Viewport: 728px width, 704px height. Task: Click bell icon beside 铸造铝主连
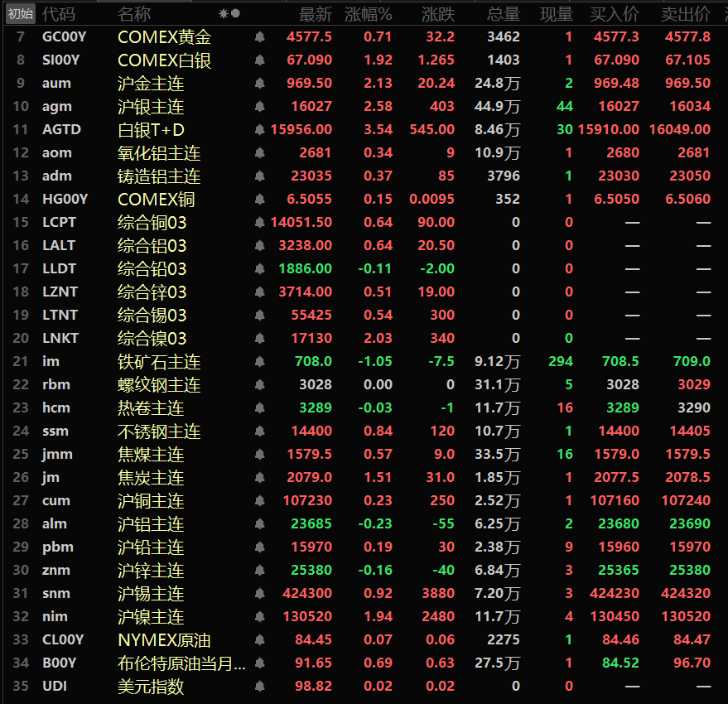tap(259, 176)
